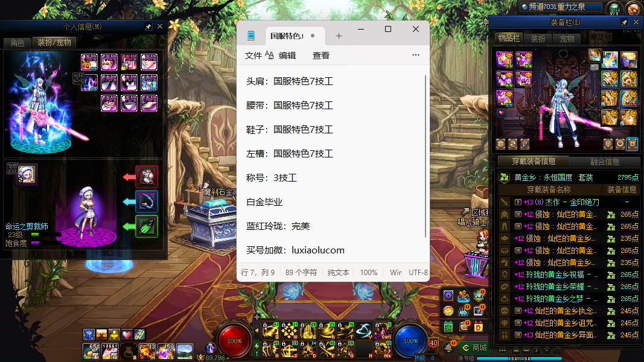This screenshot has width=644, height=362.
Task: Open the Notepad more options ellipsis menu
Action: coord(415,55)
